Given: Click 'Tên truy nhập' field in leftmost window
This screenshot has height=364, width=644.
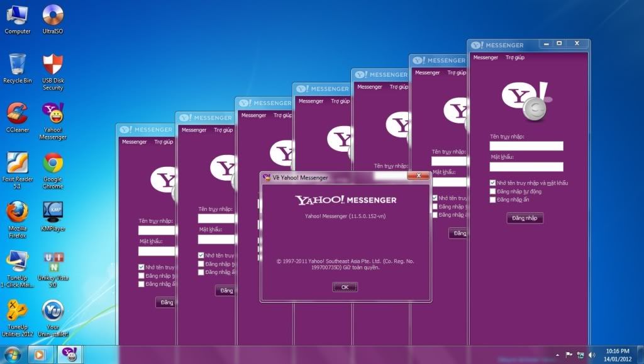Looking at the screenshot, I should coord(157,230).
